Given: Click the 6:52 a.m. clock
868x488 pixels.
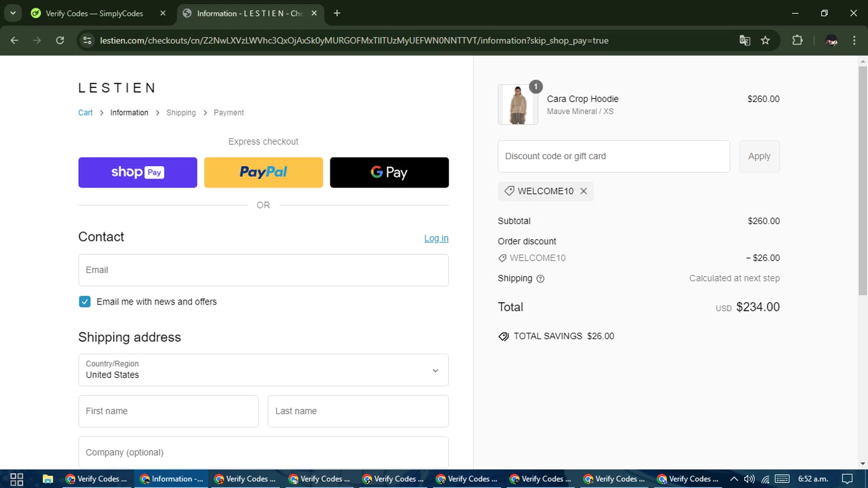Looking at the screenshot, I should click(813, 479).
